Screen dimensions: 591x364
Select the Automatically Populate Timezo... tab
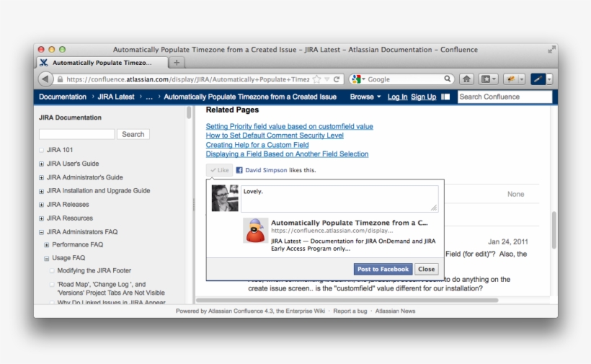pyautogui.click(x=102, y=63)
